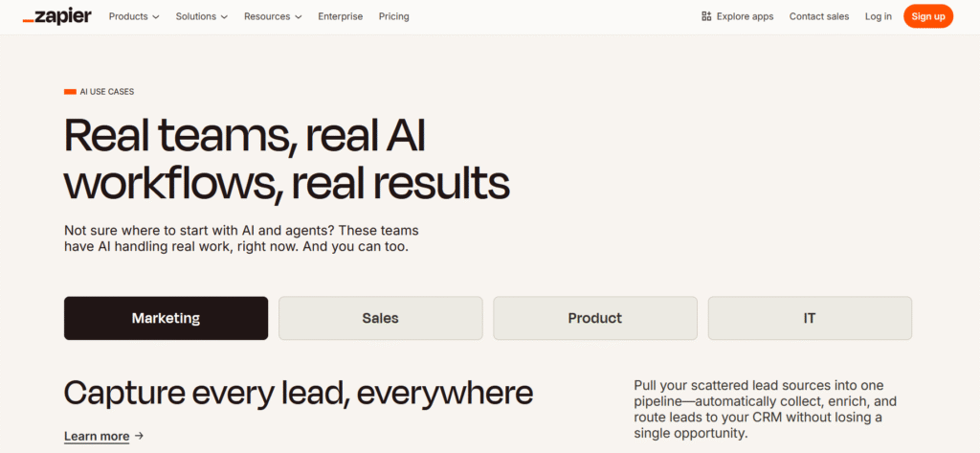980x453 pixels.
Task: Click the Products chevron arrow
Action: tap(156, 17)
